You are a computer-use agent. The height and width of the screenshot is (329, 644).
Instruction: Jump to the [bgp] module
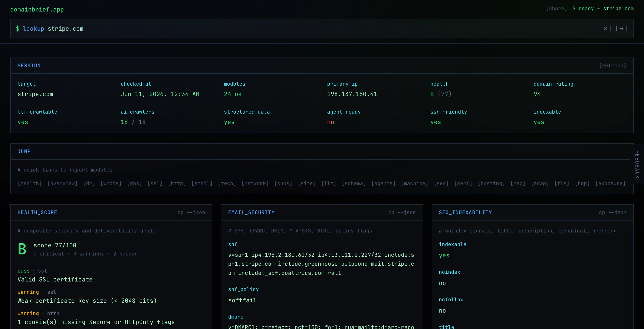(x=582, y=183)
